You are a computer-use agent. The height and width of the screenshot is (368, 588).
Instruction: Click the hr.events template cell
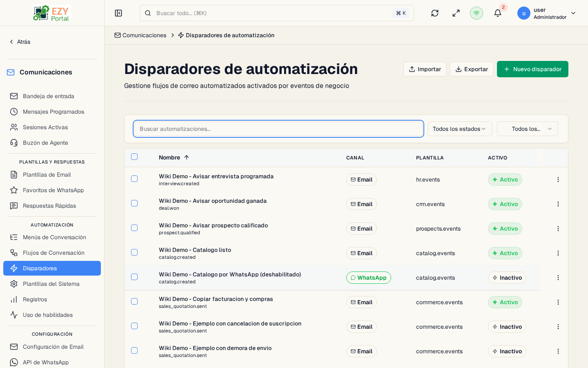[x=428, y=180]
